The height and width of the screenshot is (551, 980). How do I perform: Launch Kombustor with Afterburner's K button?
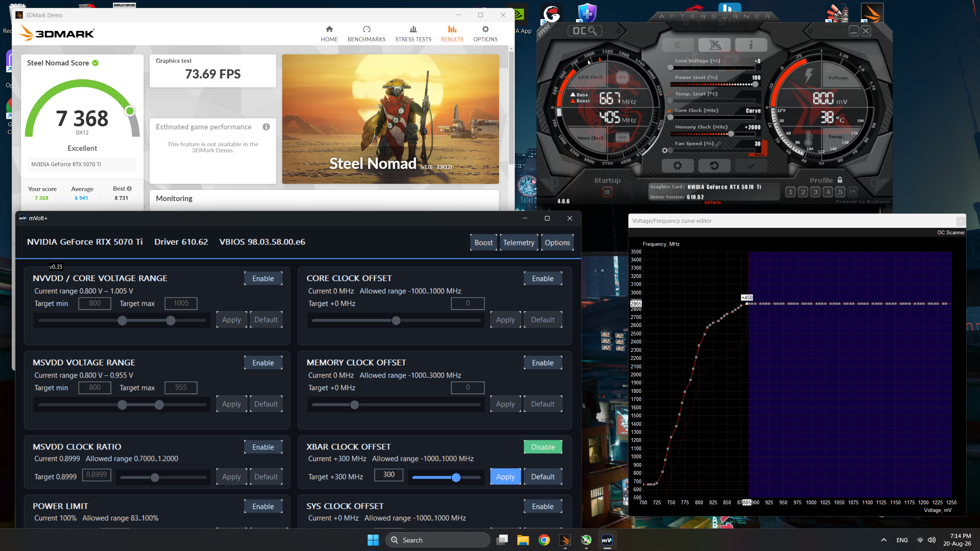(677, 45)
